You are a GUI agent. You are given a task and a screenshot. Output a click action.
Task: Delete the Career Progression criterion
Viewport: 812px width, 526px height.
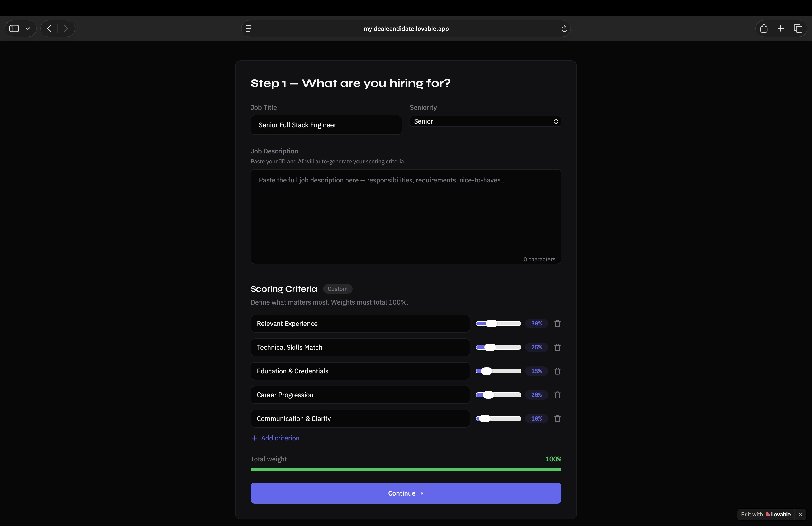tap(557, 395)
